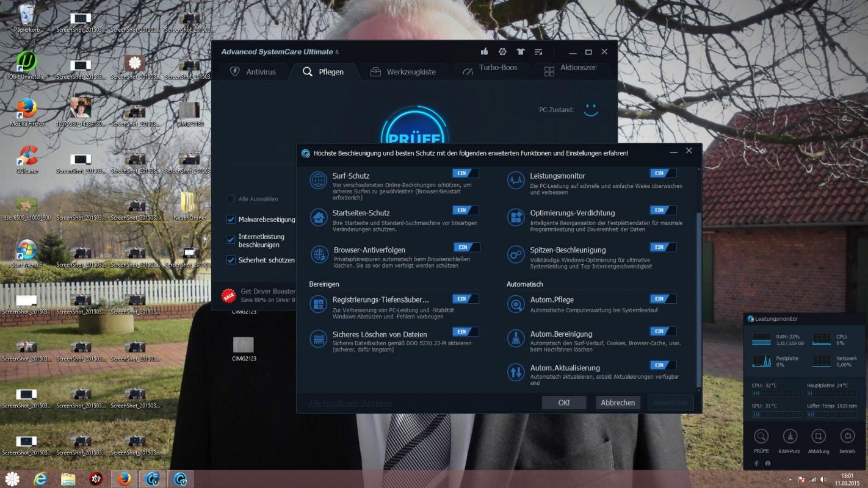Click the Sicheres Löschen von Dateien icon
The height and width of the screenshot is (488, 868).
click(x=319, y=339)
